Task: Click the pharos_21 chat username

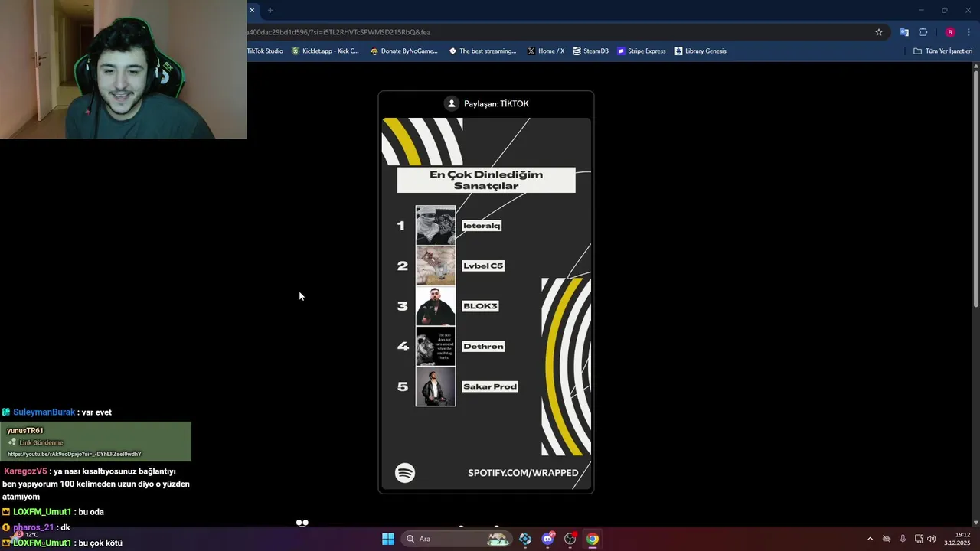Action: pyautogui.click(x=33, y=527)
